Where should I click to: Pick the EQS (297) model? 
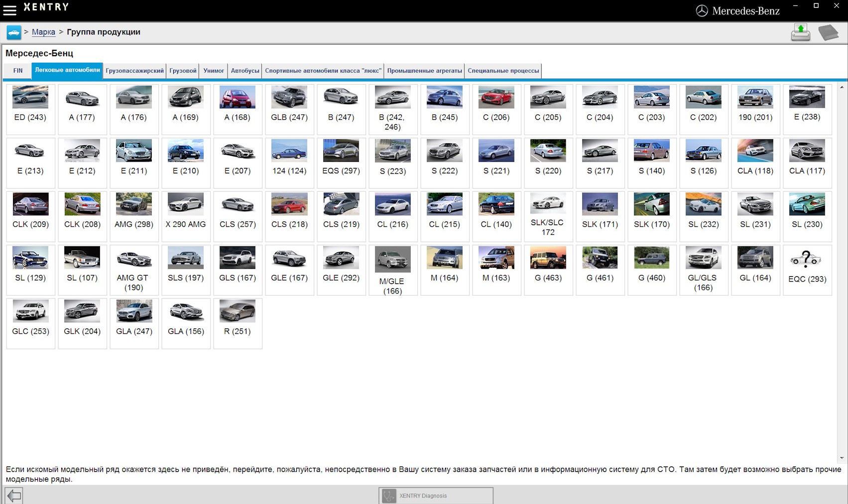point(341,163)
